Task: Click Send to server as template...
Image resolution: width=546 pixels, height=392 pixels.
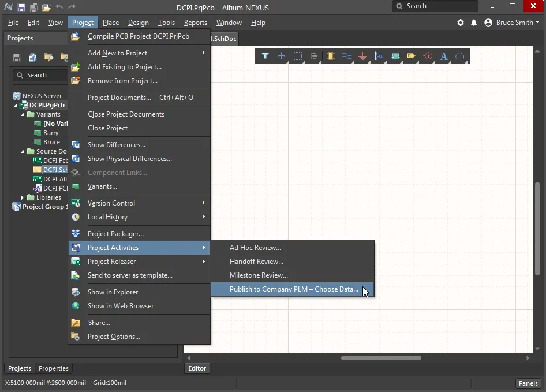Action: 139,275
